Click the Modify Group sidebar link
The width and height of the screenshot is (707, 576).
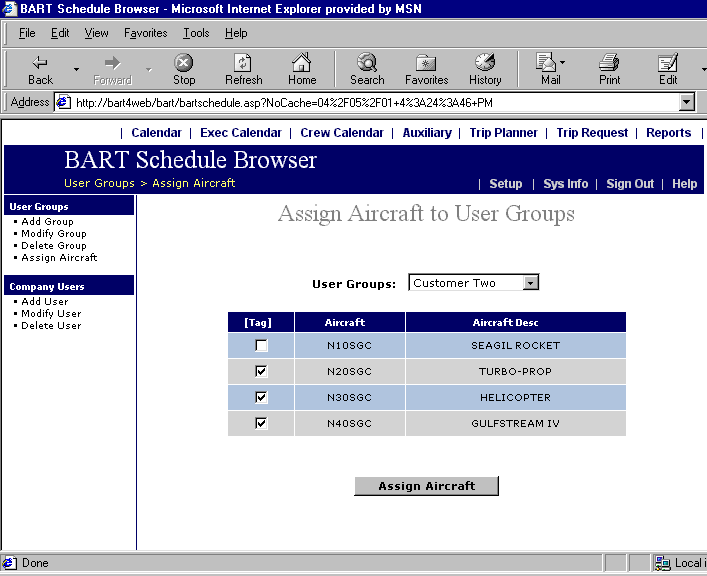54,234
